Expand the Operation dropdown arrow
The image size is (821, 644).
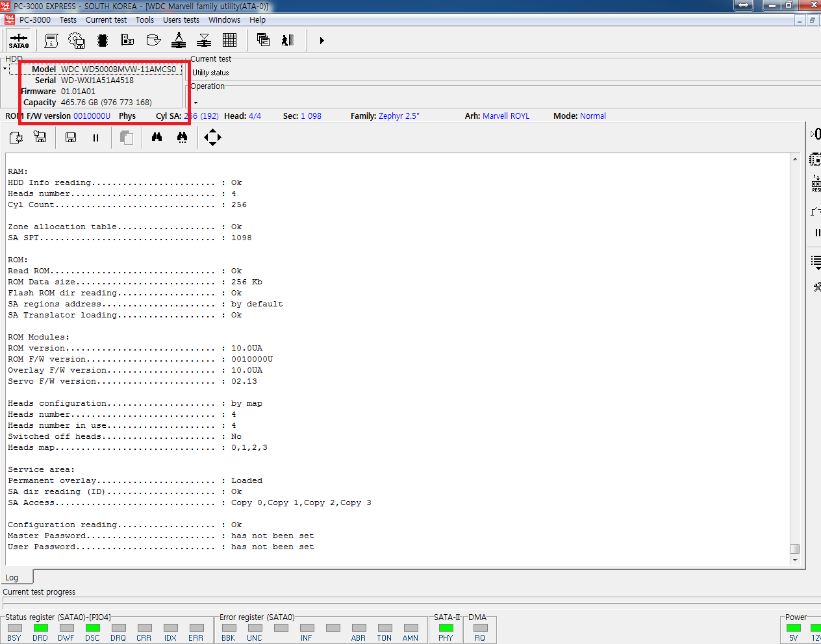[x=196, y=103]
